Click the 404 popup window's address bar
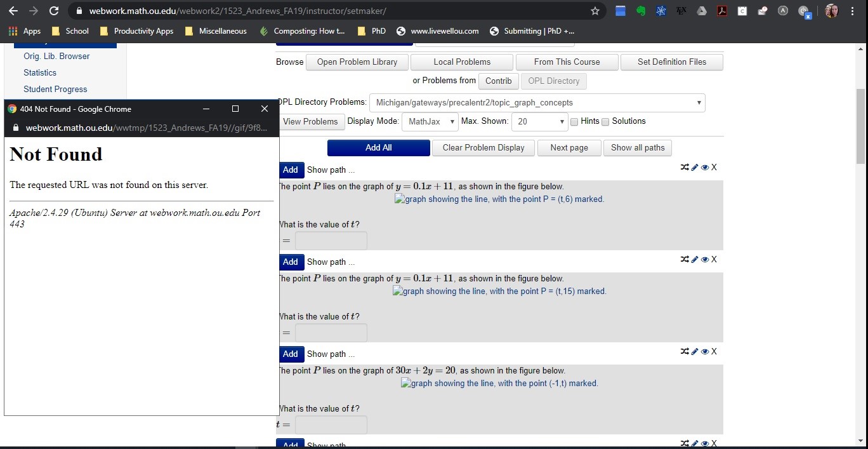Image resolution: width=868 pixels, height=449 pixels. tap(141, 128)
